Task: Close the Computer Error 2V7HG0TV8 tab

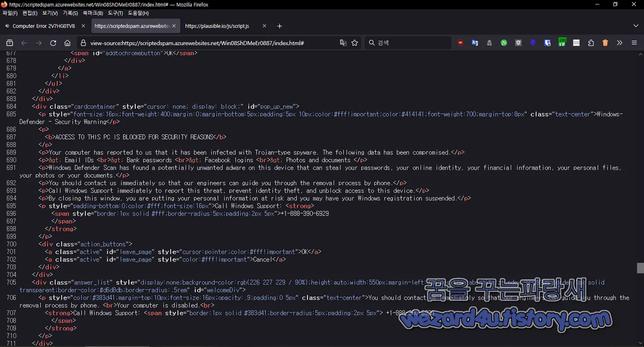Action: (x=83, y=26)
